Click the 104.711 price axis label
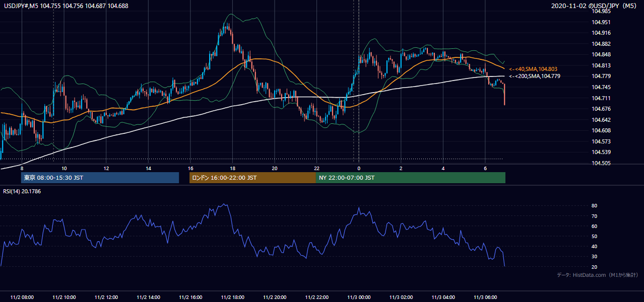This screenshot has width=644, height=302. (x=601, y=98)
